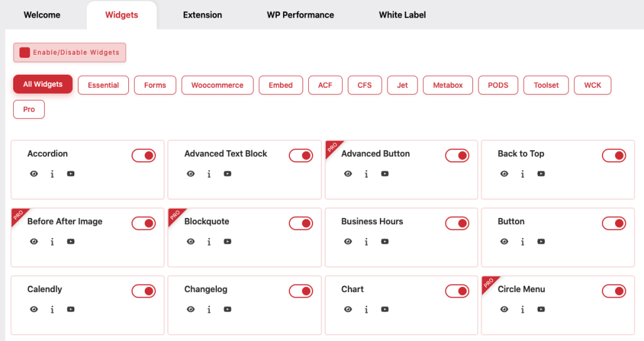Show only Essential widgets
644x341 pixels.
tap(103, 85)
